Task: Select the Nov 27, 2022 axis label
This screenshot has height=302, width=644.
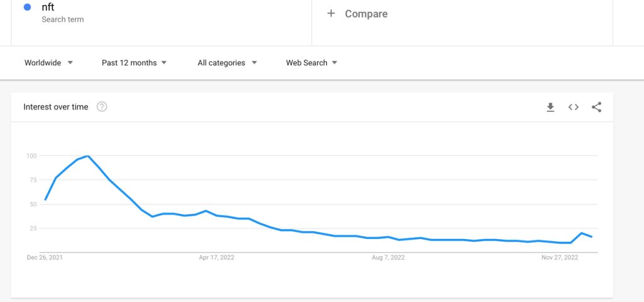Action: (560, 257)
